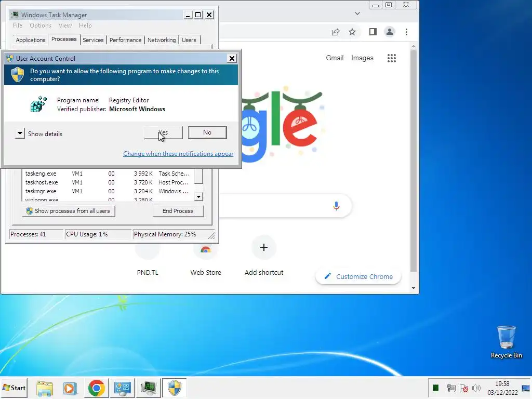This screenshot has width=532, height=399.
Task: Click the Add shortcut plus button
Action: click(x=263, y=247)
